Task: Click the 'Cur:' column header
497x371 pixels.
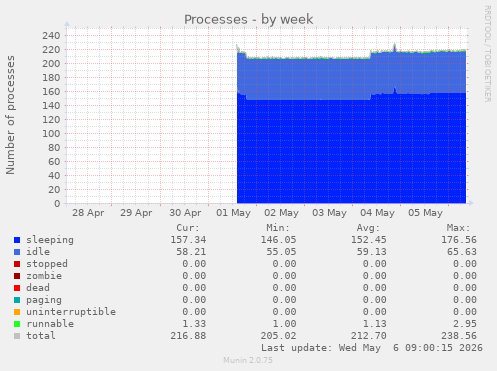Action: coord(188,228)
